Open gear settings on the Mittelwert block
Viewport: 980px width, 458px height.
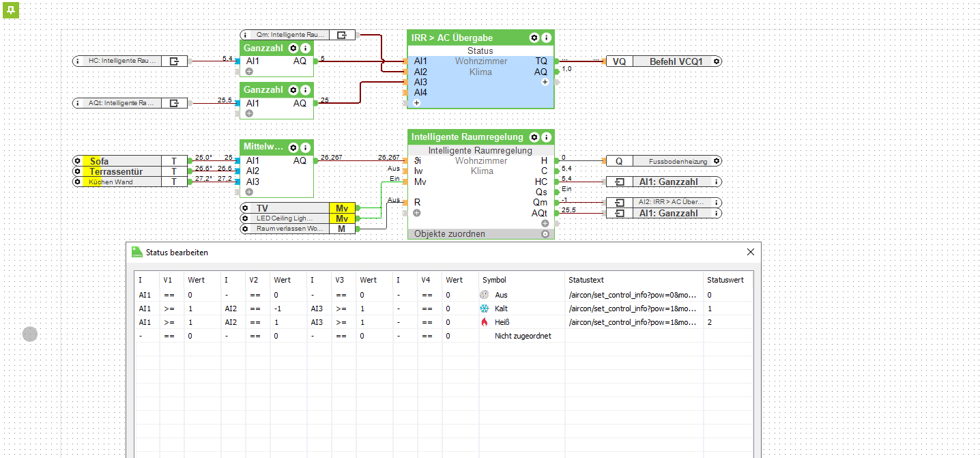tap(293, 147)
